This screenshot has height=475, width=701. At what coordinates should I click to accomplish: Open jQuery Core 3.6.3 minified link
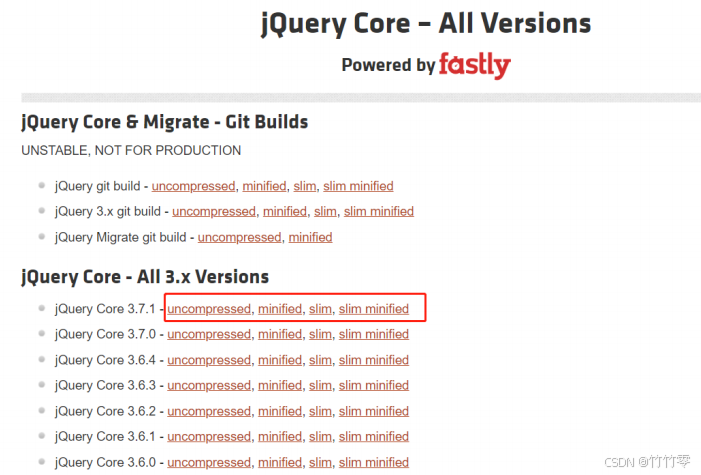pyautogui.click(x=280, y=385)
